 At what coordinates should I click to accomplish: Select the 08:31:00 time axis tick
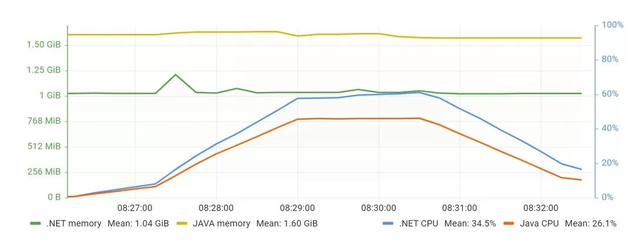[x=460, y=208]
